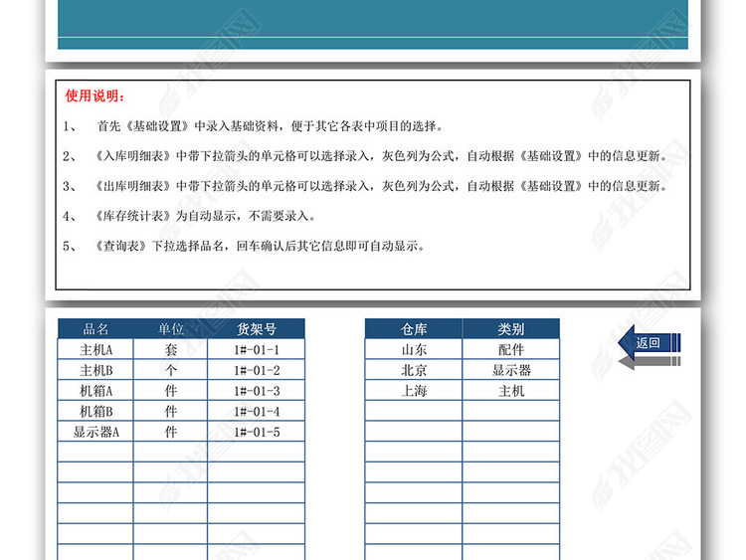
Task: Click the 配件 category cell
Action: (x=510, y=350)
